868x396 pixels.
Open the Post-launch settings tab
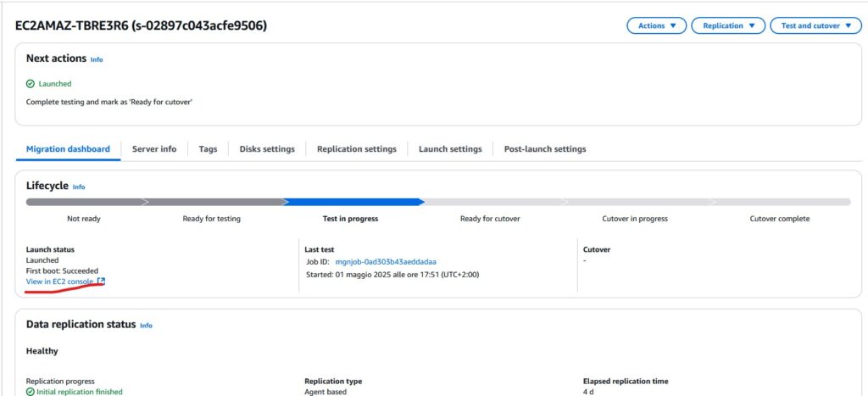pos(545,149)
